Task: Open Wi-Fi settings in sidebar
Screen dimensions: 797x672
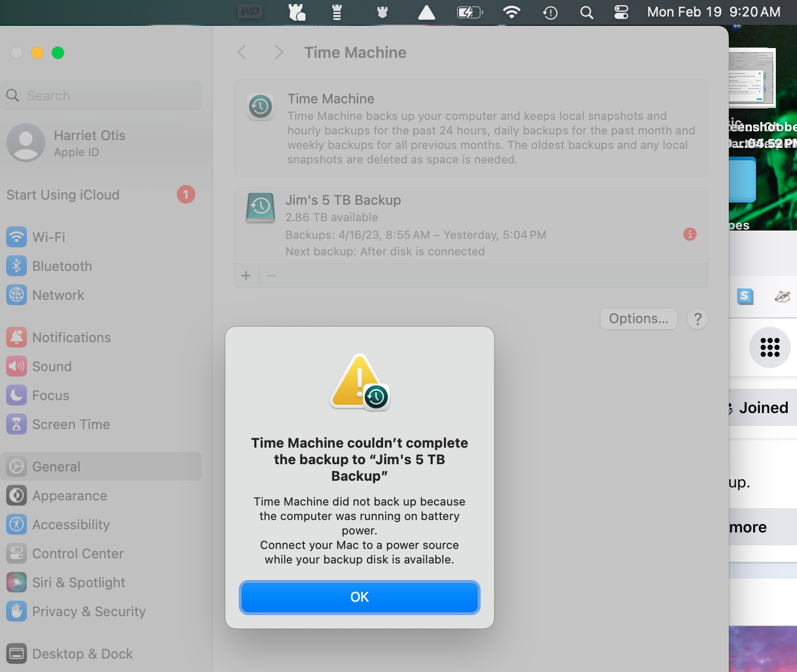Action: pos(101,237)
